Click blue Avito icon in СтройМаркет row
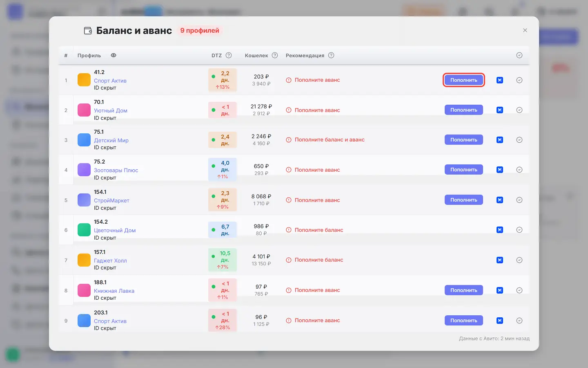The height and width of the screenshot is (368, 588). (500, 200)
